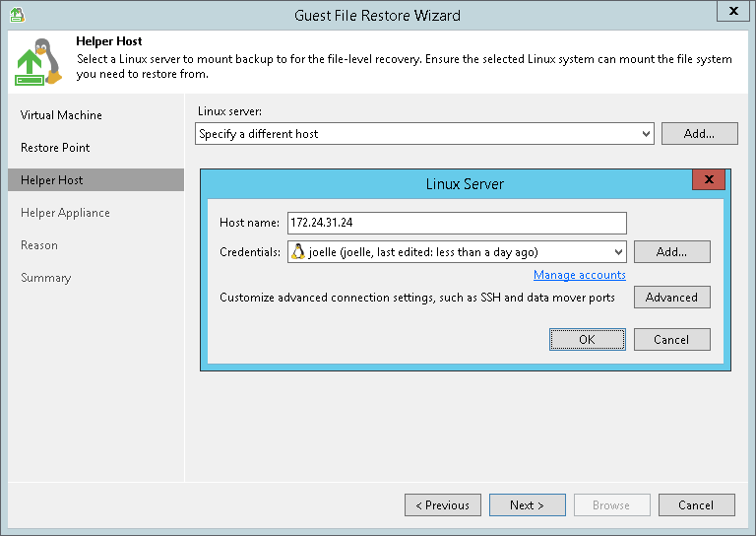Screen dimensions: 756x536
Task: Open Advanced connection settings
Action: [671, 298]
